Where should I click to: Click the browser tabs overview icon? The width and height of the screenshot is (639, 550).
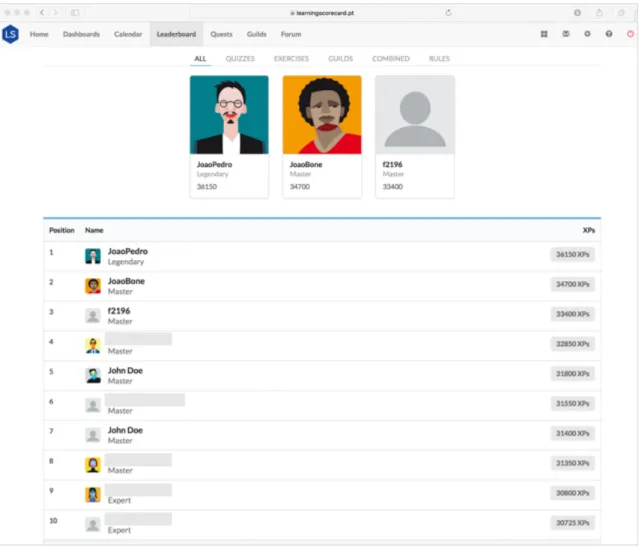(621, 13)
